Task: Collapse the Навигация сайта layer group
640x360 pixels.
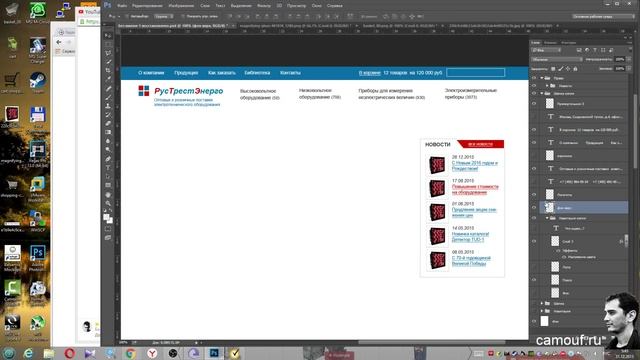Action: point(547,218)
